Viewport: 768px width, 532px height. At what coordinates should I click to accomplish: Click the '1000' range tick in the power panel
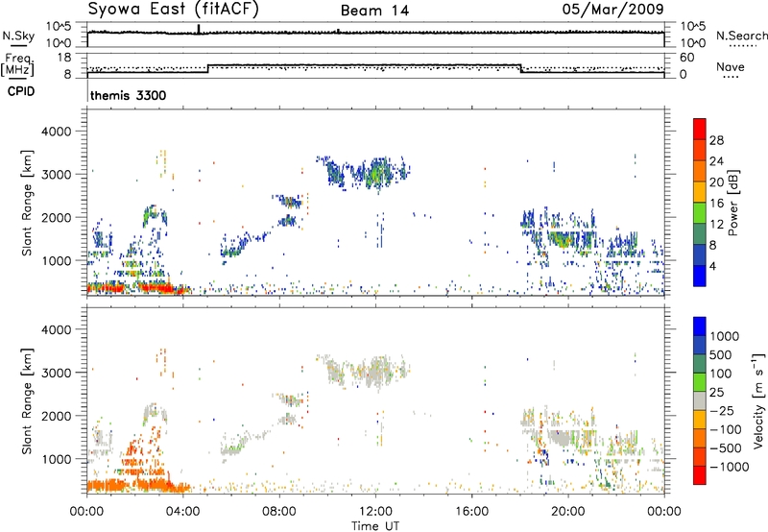point(56,260)
